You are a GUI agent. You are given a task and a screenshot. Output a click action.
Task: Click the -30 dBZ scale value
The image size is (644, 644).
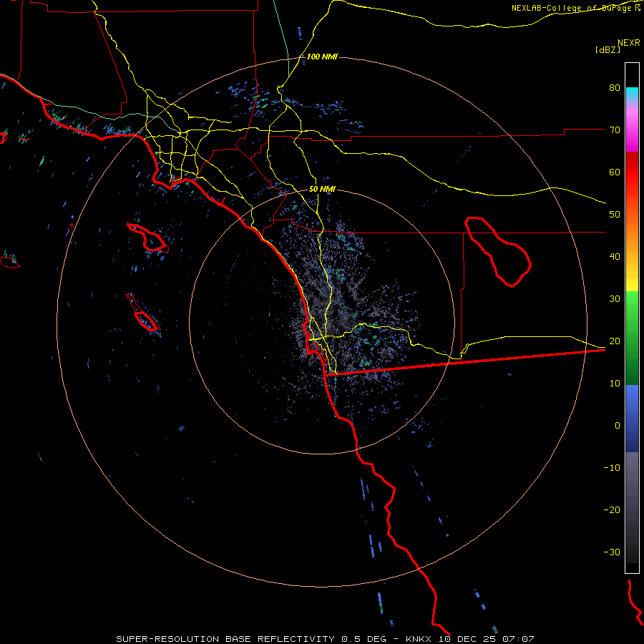point(612,552)
